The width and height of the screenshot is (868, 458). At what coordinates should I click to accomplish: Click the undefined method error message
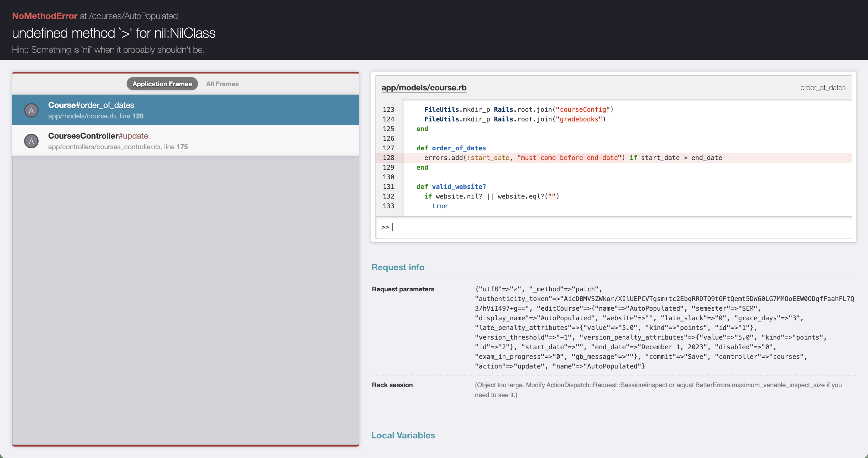click(x=114, y=33)
